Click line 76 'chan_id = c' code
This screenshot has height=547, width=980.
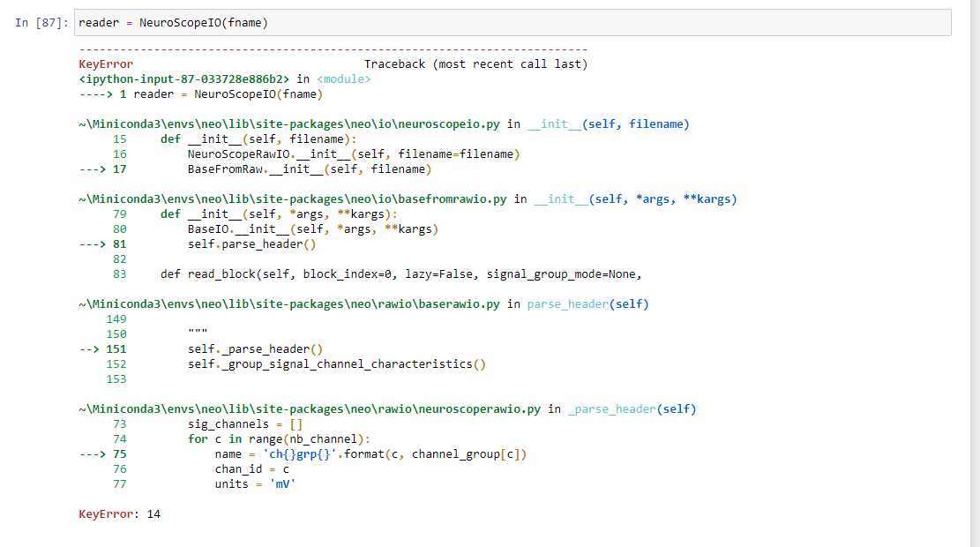pos(252,468)
